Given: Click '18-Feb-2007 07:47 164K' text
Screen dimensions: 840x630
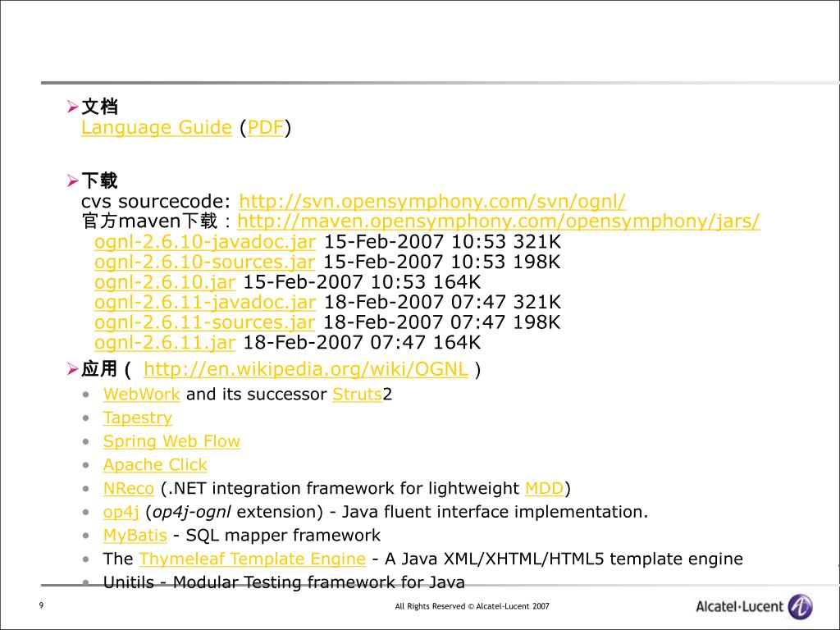Looking at the screenshot, I should (x=362, y=342).
